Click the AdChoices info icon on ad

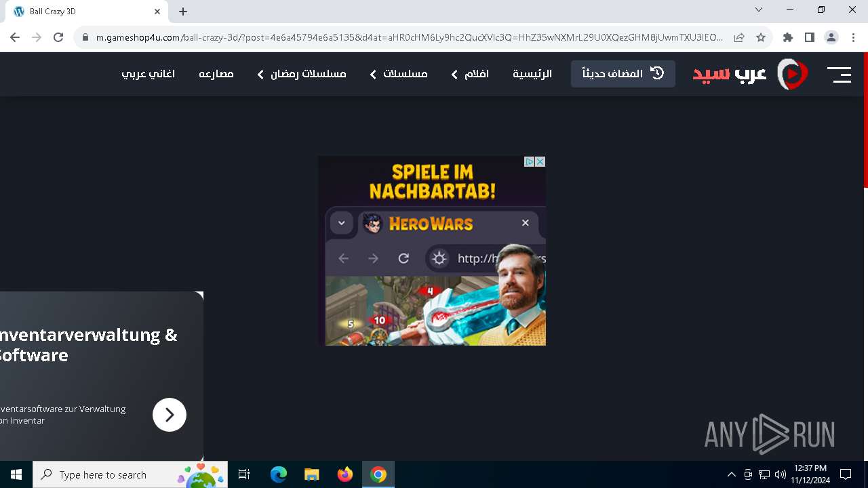(530, 161)
